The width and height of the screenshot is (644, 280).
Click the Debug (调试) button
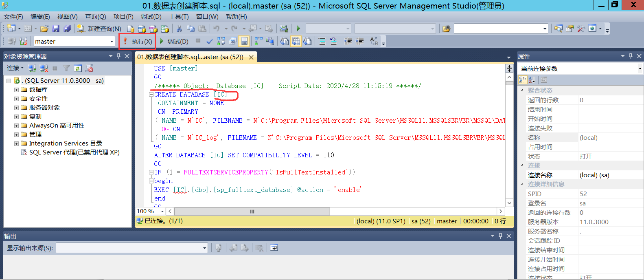click(174, 41)
